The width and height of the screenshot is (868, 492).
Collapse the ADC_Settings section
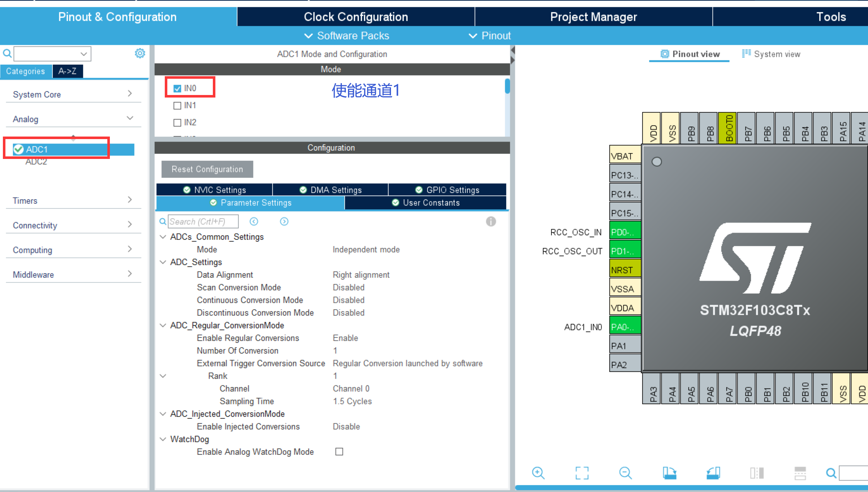pyautogui.click(x=163, y=262)
